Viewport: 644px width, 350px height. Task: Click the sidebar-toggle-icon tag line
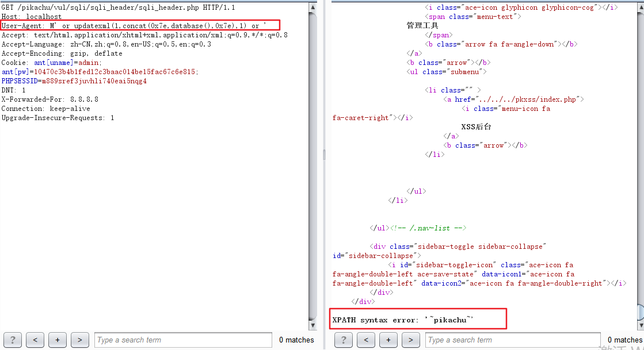(x=481, y=265)
